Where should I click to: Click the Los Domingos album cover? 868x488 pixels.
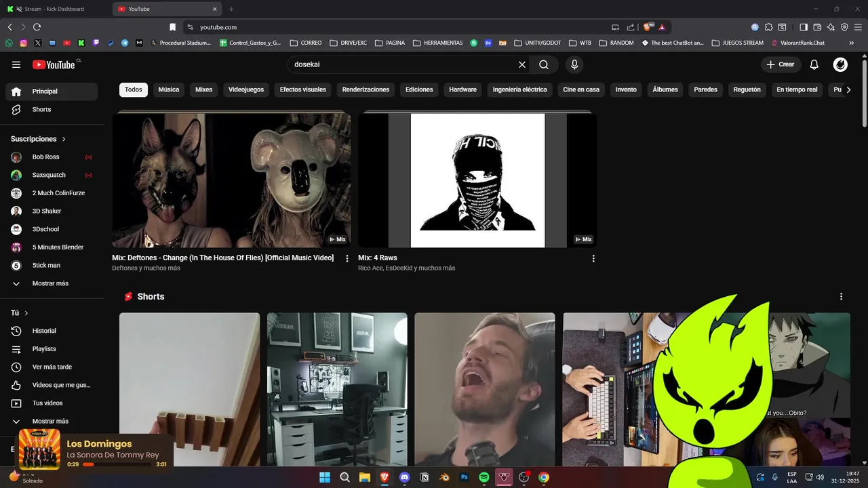click(x=39, y=449)
